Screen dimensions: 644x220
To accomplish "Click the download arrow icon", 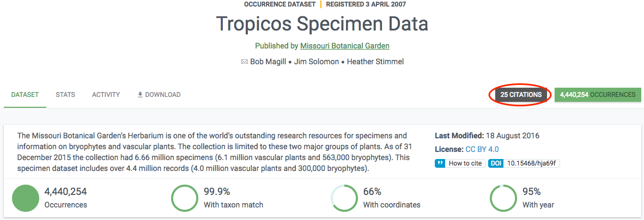I will (x=140, y=94).
